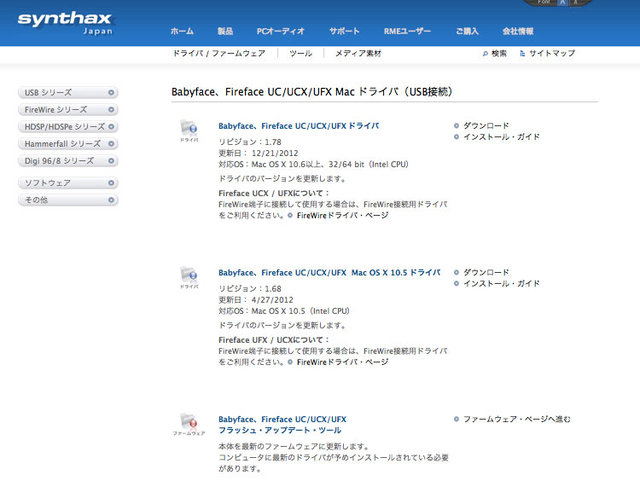Click the driver folder icon for Mac OS X 10.5 driver
The width and height of the screenshot is (640, 504).
pos(189,277)
